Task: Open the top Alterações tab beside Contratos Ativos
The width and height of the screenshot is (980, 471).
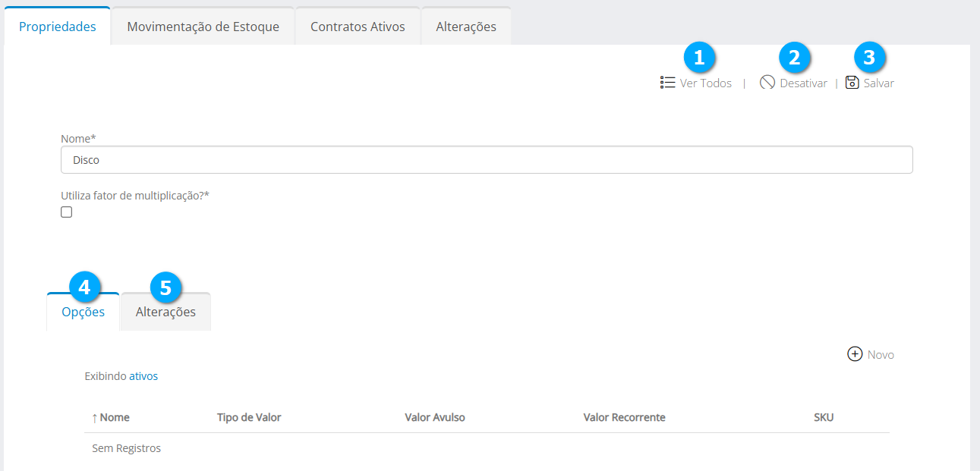Action: coord(466,27)
